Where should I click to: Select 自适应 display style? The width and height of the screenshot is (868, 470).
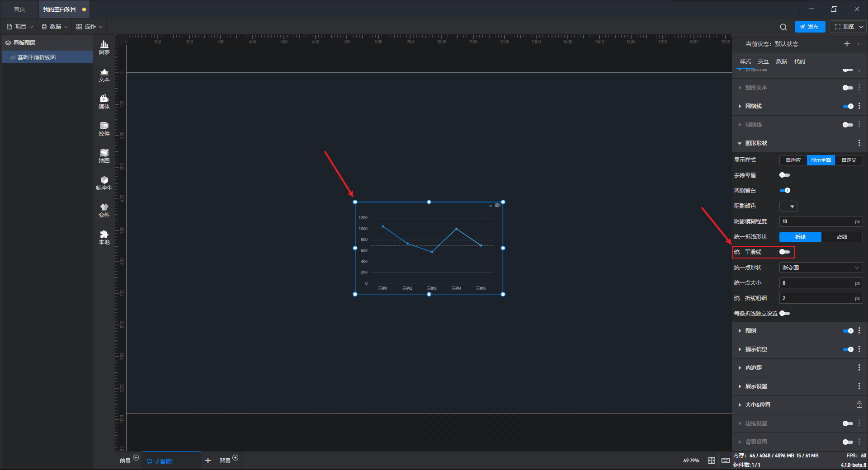click(x=793, y=160)
